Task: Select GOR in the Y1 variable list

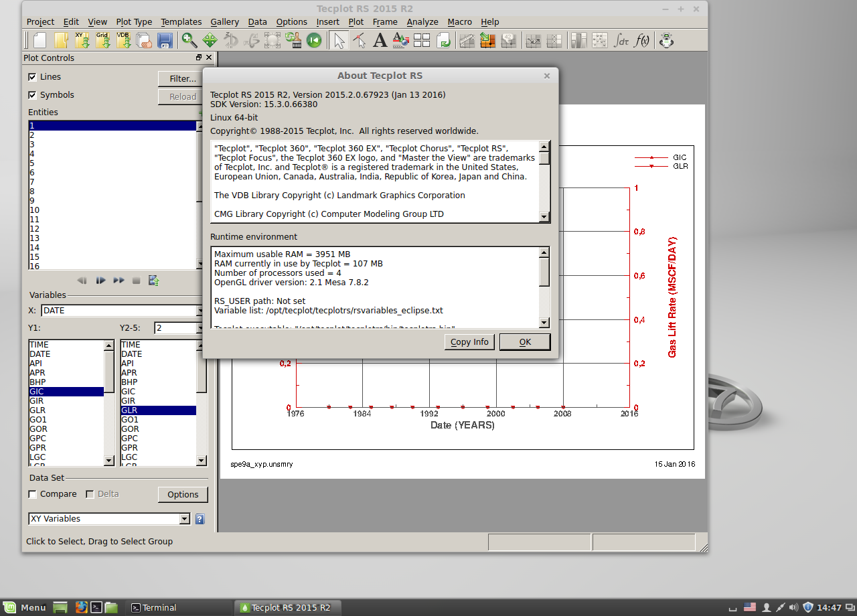Action: tap(66, 429)
